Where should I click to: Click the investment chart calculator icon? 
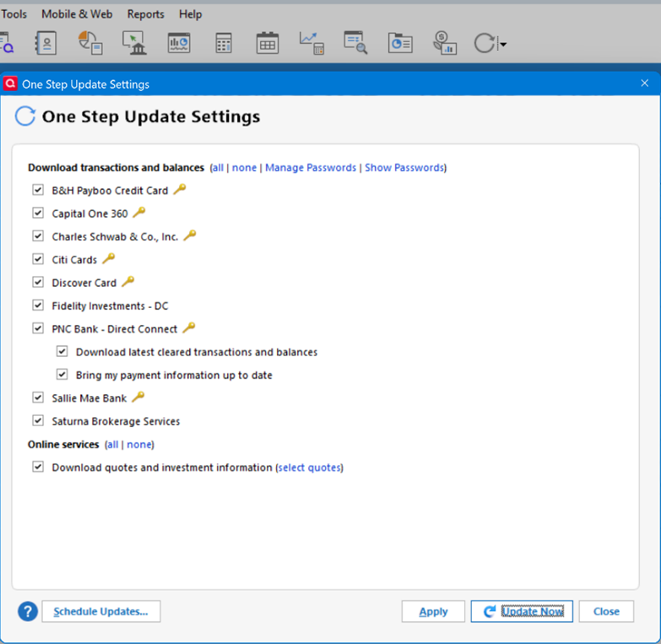[x=312, y=43]
